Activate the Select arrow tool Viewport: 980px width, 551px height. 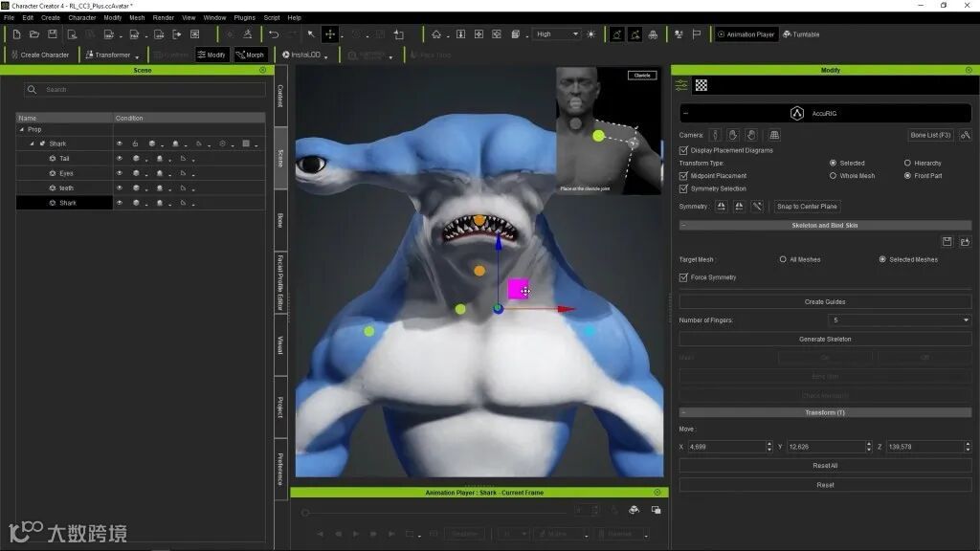coord(311,34)
